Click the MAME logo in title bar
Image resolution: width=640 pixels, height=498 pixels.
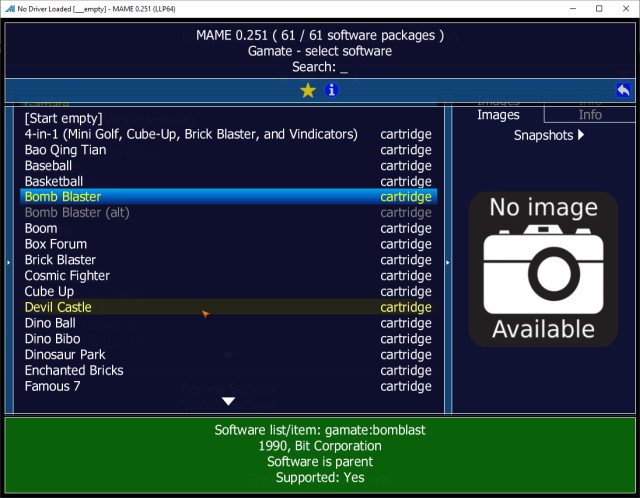point(10,9)
